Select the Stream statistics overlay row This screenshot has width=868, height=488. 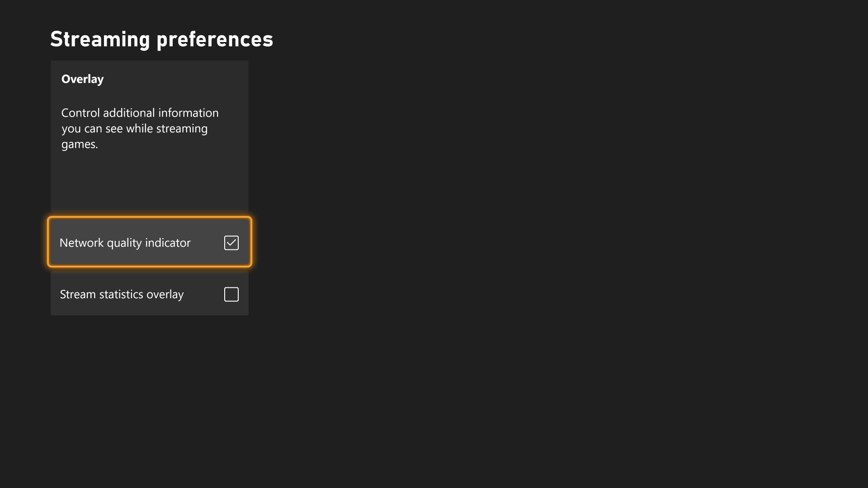point(149,294)
